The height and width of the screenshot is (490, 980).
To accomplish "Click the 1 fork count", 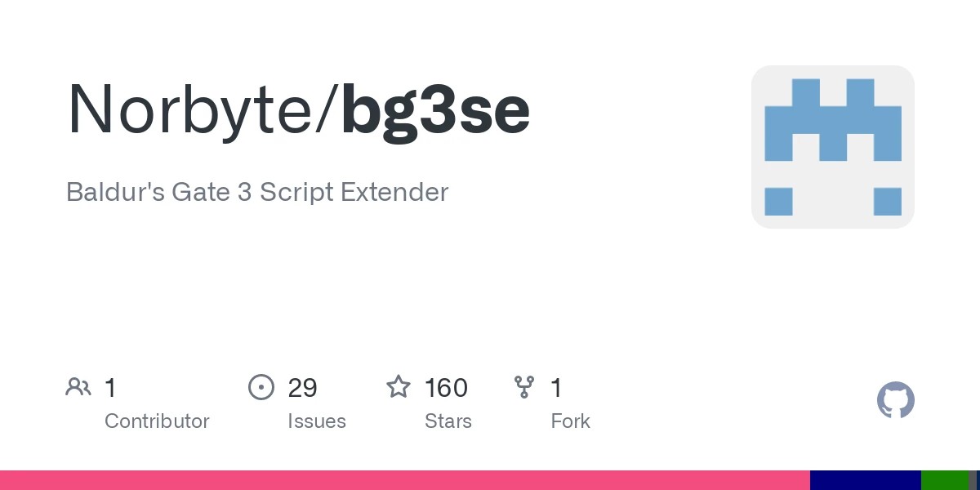I will (556, 388).
